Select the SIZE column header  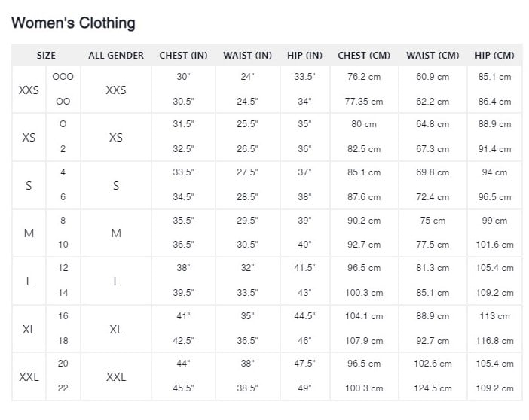(46, 55)
